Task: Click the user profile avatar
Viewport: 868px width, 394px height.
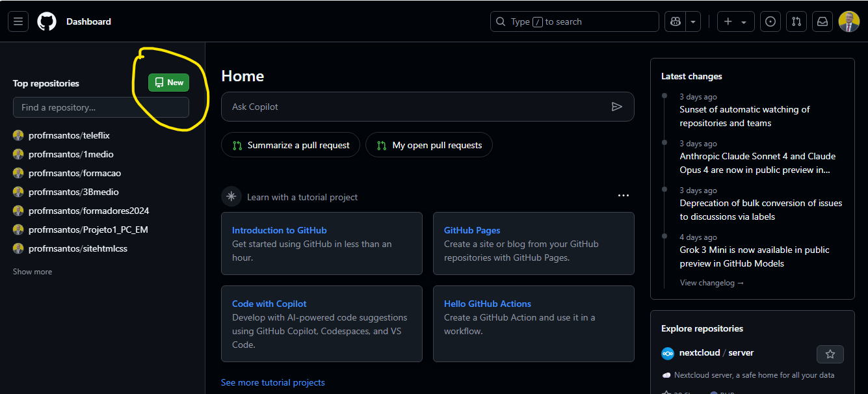Action: tap(848, 21)
